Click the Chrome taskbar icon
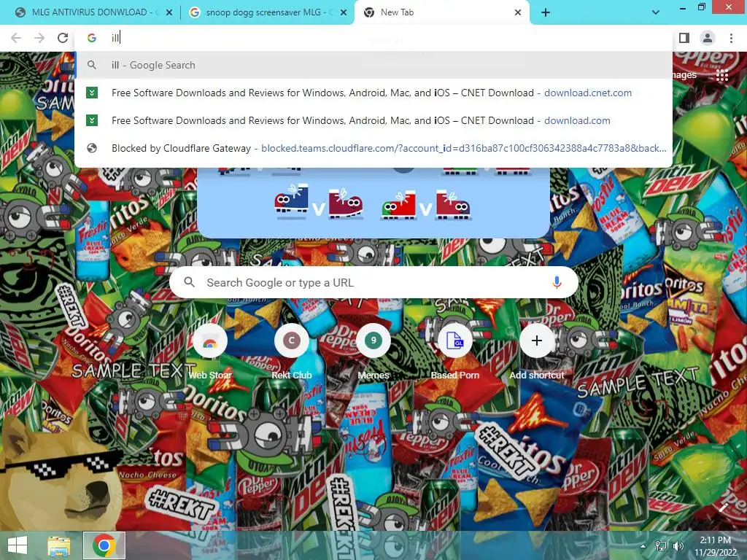 [x=104, y=545]
